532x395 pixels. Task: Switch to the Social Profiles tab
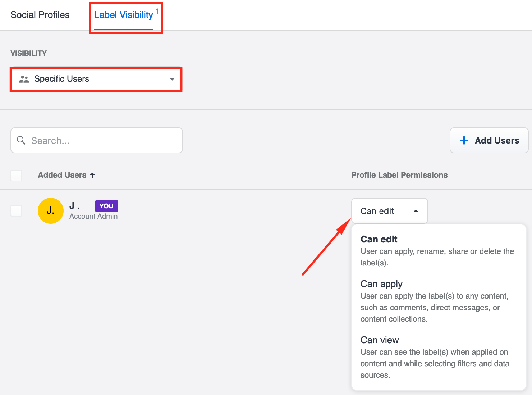(40, 15)
